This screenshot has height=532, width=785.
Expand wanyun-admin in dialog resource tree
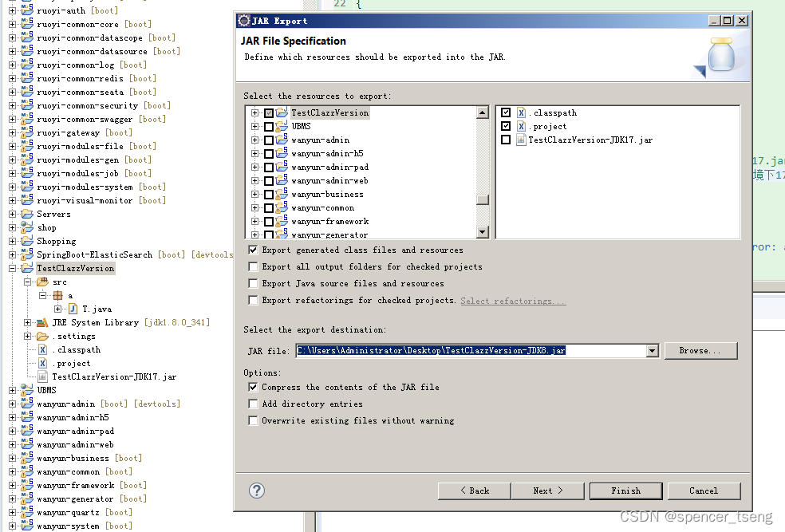click(x=254, y=140)
